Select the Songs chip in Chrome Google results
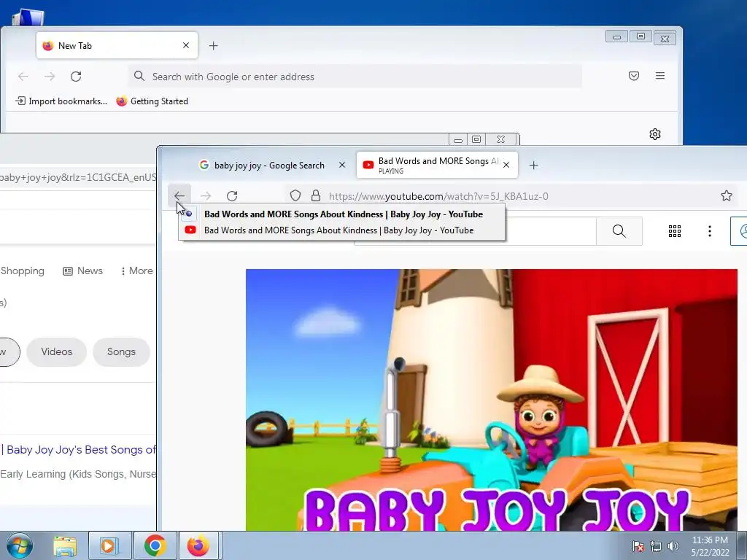This screenshot has width=747, height=560. point(122,352)
